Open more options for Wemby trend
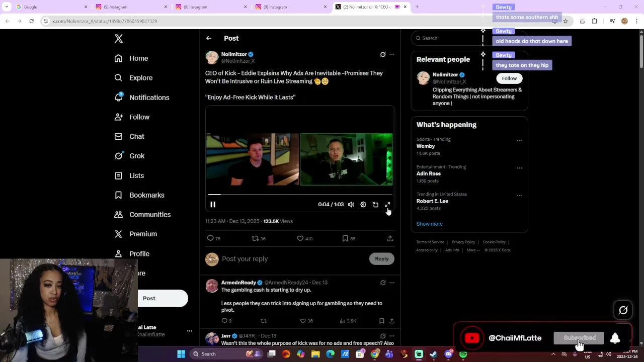Screen dimensions: 644x362 (x=519, y=141)
